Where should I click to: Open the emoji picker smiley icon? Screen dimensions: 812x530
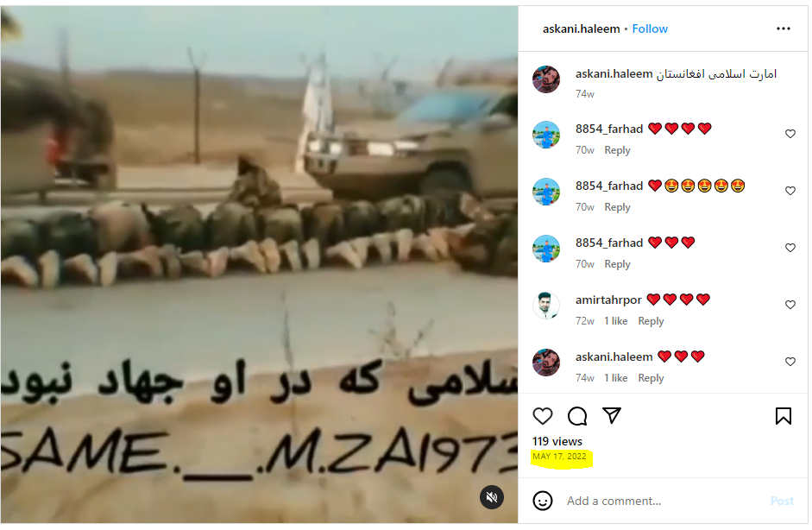(543, 501)
